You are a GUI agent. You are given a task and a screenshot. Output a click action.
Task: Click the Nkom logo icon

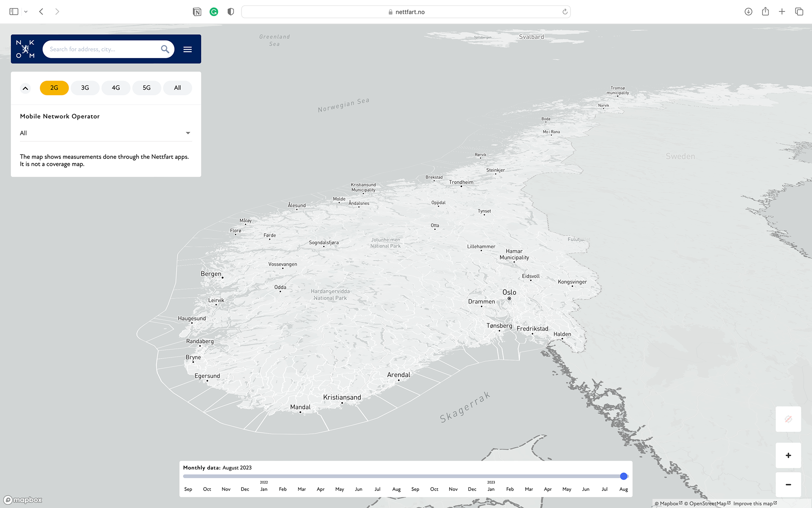(25, 49)
